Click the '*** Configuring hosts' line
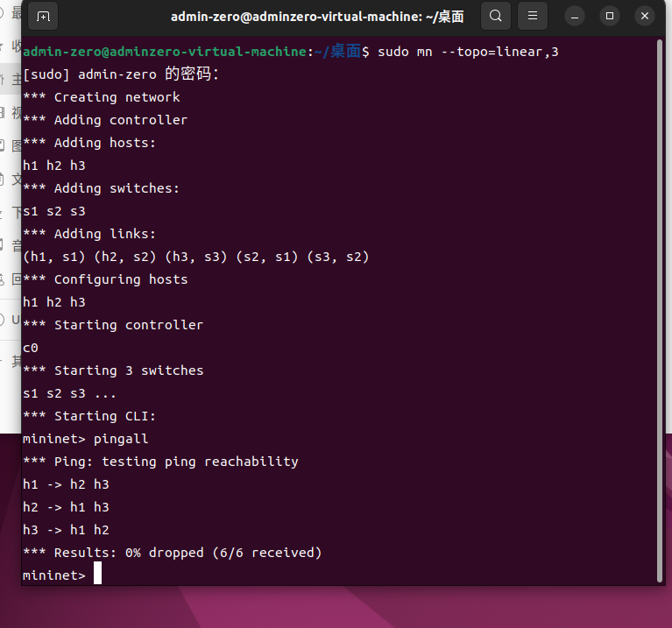The width and height of the screenshot is (672, 628). click(105, 279)
